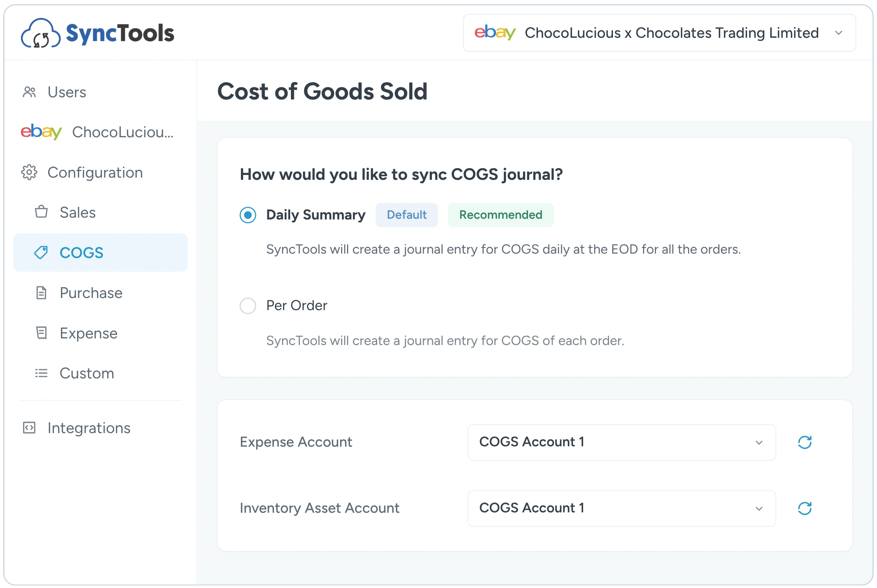The width and height of the screenshot is (877, 588).
Task: Open the Users menu item
Action: 101,92
